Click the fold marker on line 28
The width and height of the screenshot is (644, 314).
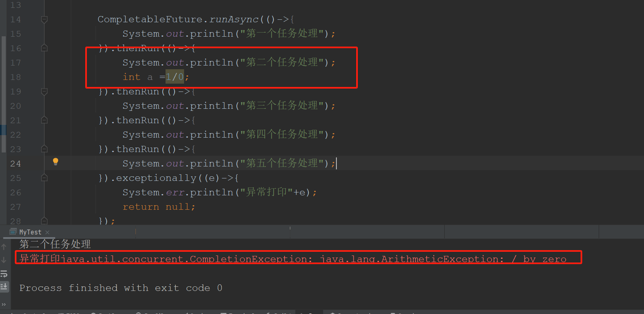tap(44, 221)
